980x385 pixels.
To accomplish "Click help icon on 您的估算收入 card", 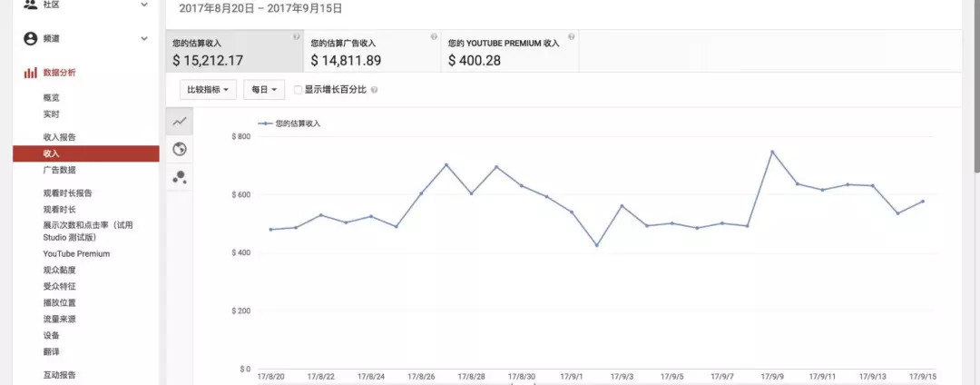I will click(296, 37).
